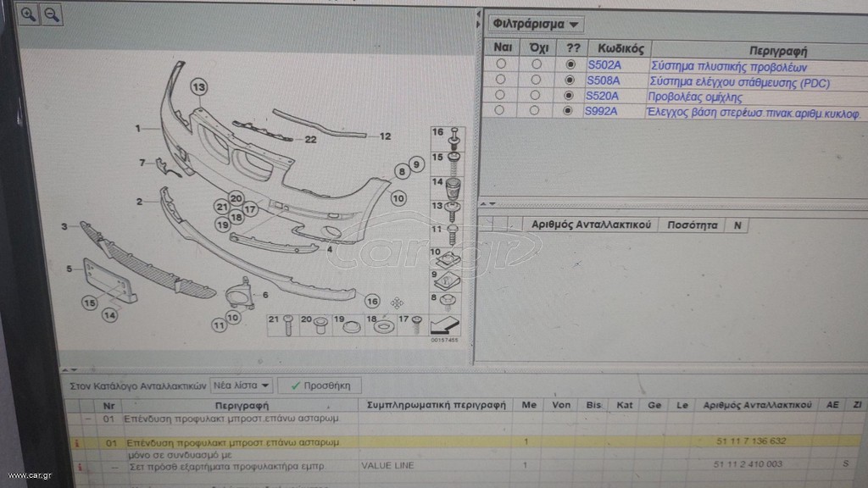Zoom in on the parts diagram
The image size is (868, 488).
pyautogui.click(x=28, y=14)
